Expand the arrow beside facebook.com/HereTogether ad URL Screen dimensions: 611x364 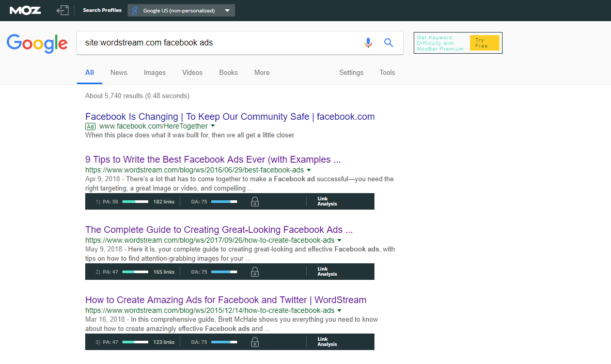(213, 126)
